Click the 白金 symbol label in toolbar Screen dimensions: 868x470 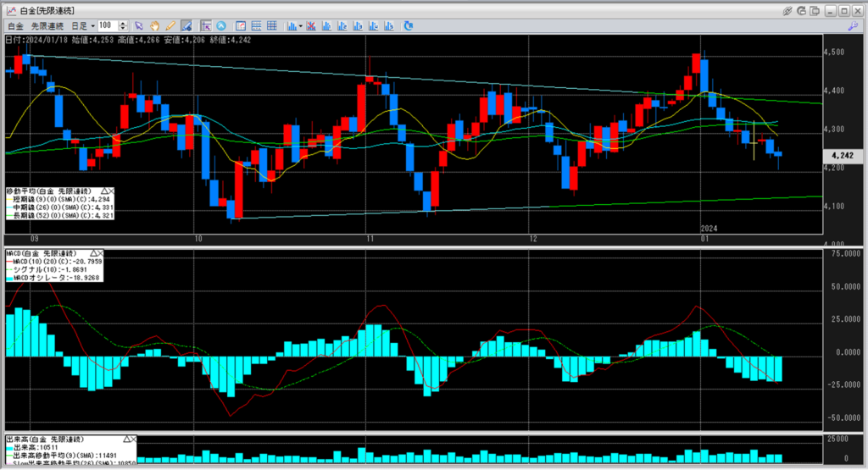click(15, 26)
